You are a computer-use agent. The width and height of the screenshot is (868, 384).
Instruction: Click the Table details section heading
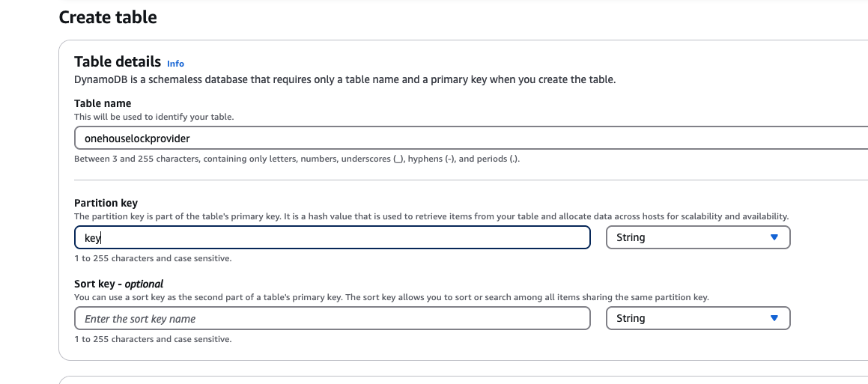coord(118,61)
